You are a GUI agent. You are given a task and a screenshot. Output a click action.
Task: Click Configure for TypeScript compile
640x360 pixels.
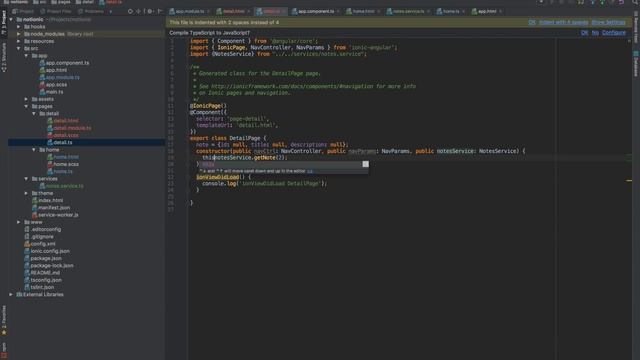click(x=613, y=33)
